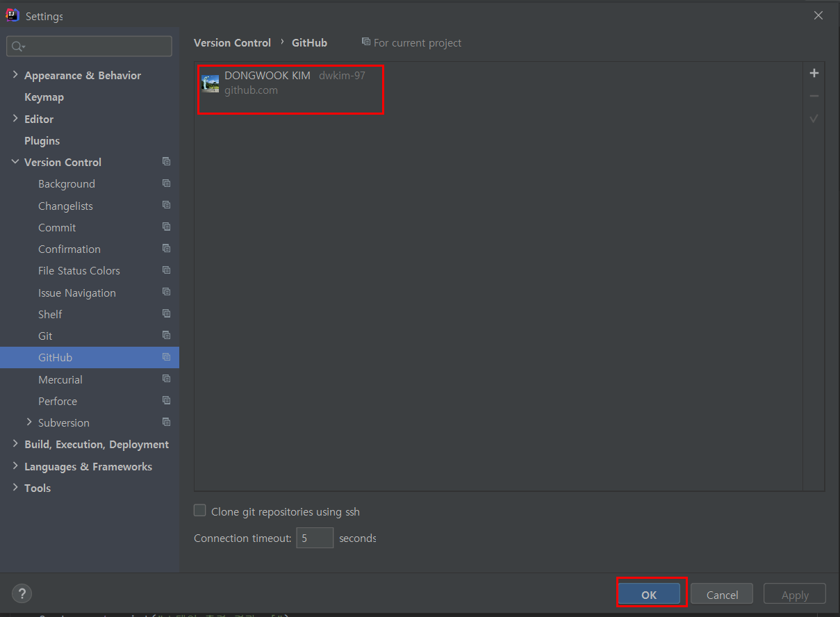This screenshot has height=617, width=840.
Task: Open Confirmation settings page
Action: 69,249
